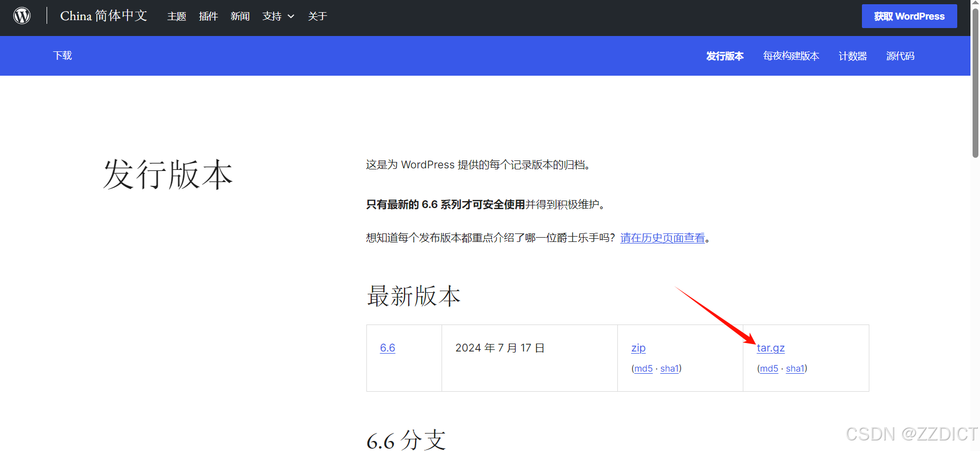
Task: Select the 计数器 tab
Action: 853,56
